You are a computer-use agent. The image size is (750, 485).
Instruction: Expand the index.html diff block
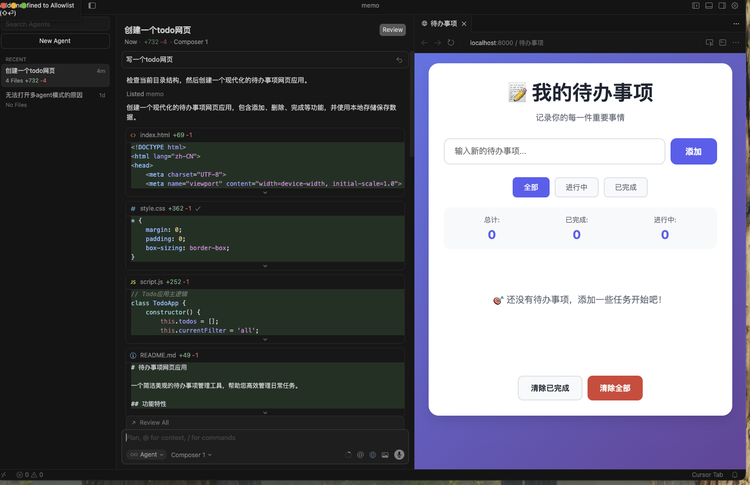265,193
